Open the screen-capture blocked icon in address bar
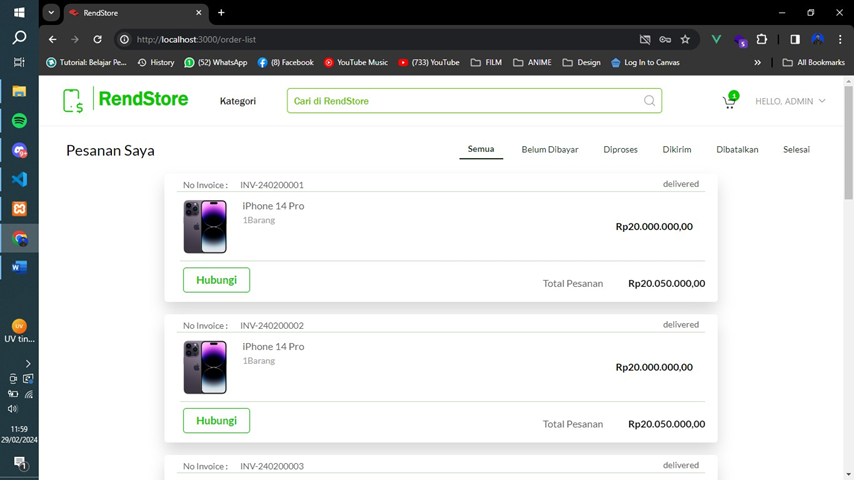The image size is (854, 480). (645, 39)
